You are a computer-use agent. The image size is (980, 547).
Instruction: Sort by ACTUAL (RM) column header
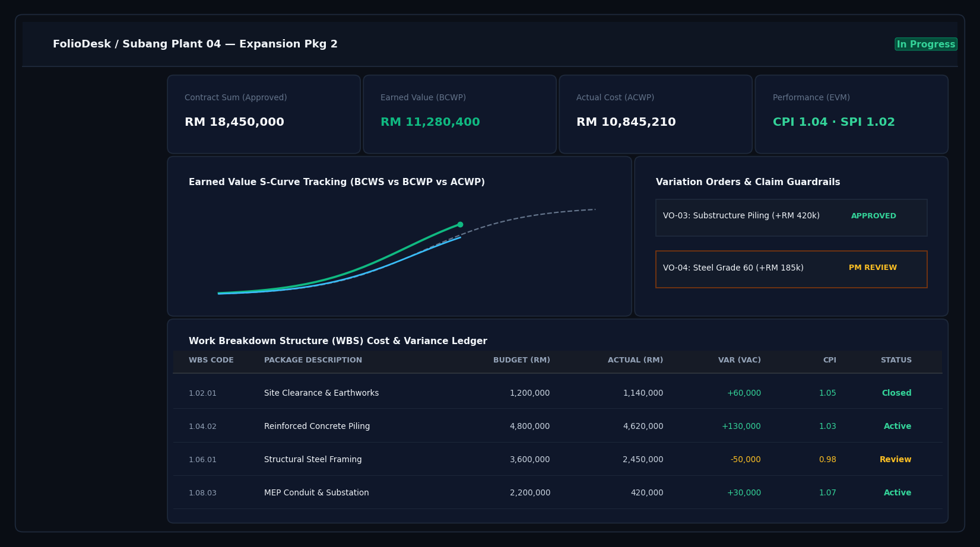pos(635,360)
